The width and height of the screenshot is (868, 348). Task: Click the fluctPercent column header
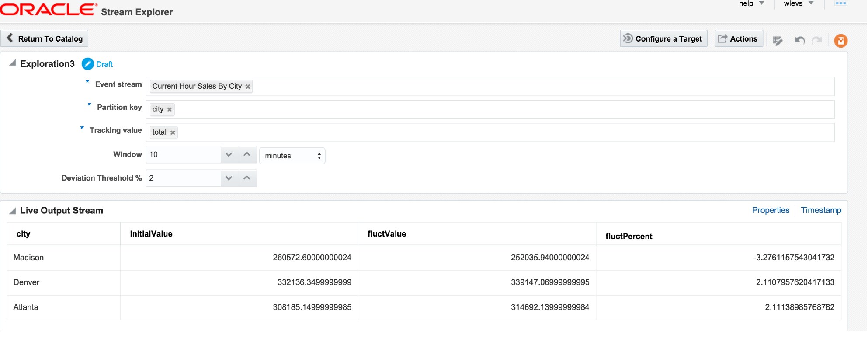click(x=719, y=234)
